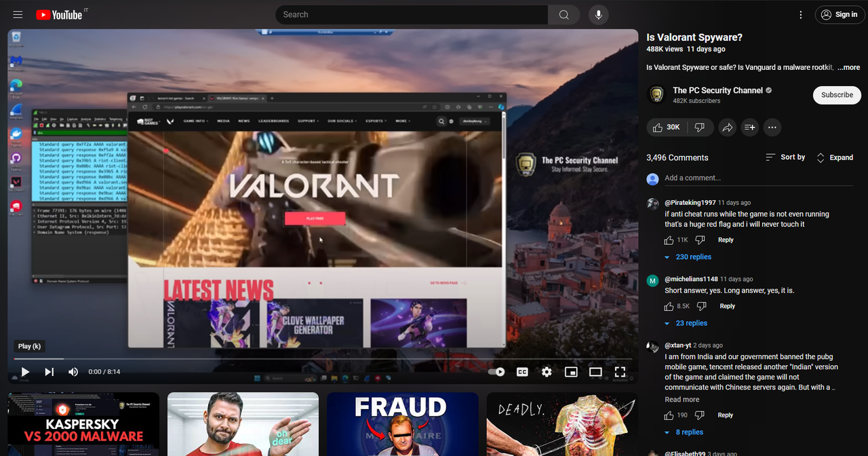Read more of @xtan-yt's comment
Screen dimensions: 868x456
click(682, 400)
